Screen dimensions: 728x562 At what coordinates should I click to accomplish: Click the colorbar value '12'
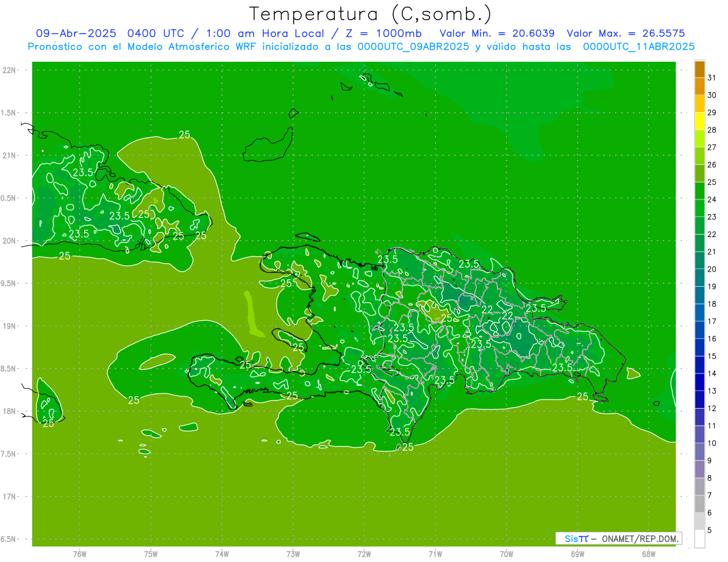[x=712, y=409]
